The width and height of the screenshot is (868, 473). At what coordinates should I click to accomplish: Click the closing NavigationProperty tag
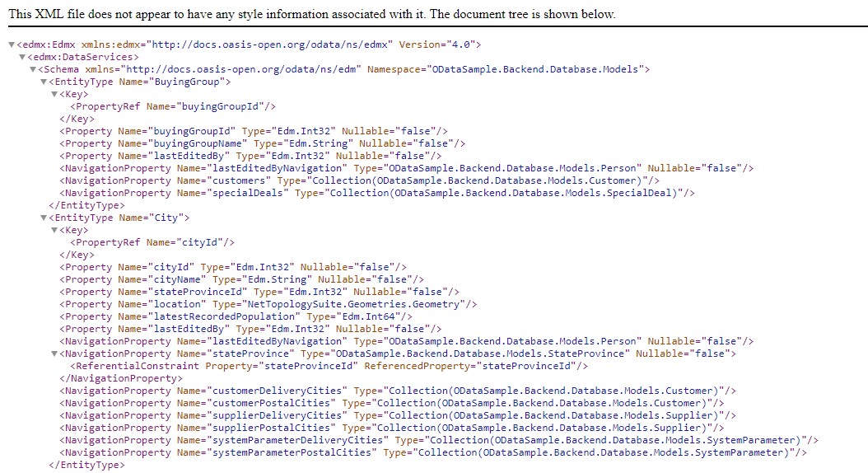tap(121, 379)
